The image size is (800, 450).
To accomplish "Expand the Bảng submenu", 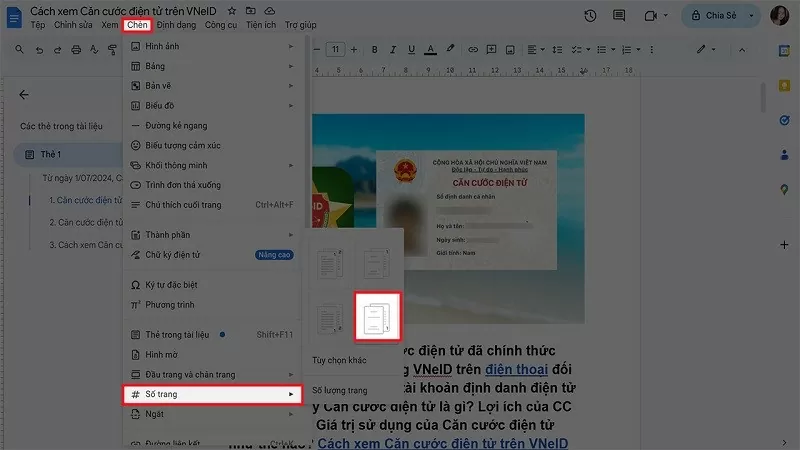I will [212, 66].
